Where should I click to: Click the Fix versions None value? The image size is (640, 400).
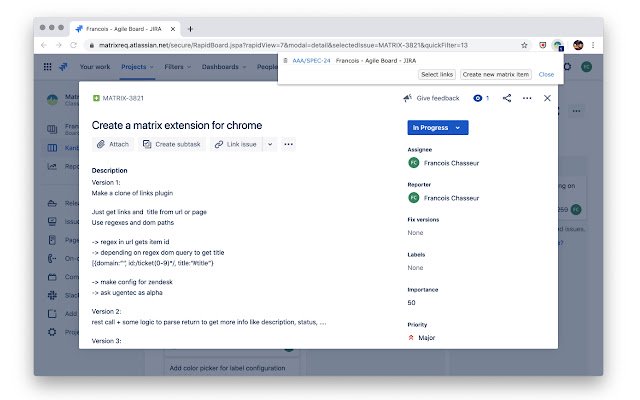pyautogui.click(x=415, y=233)
